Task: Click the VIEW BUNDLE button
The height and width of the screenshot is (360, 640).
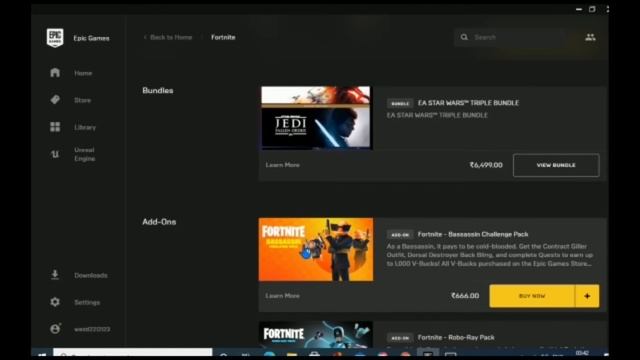Action: click(x=556, y=165)
